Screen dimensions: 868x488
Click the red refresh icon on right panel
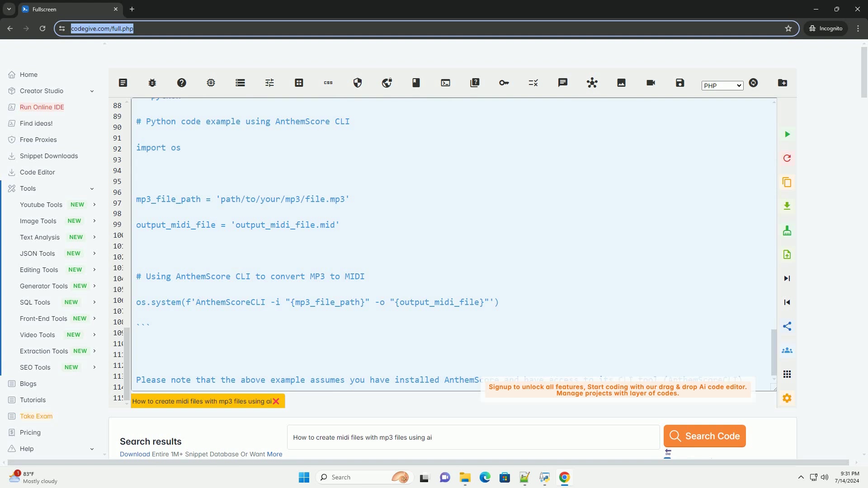click(787, 158)
